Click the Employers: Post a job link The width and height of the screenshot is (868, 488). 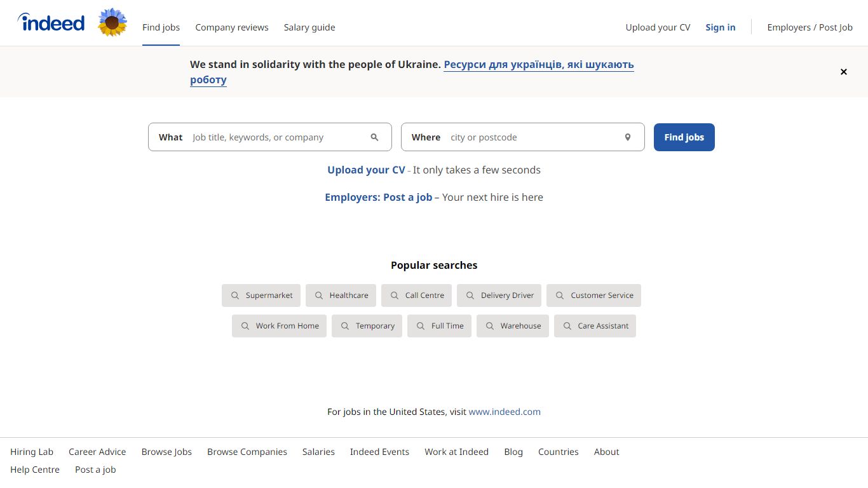[379, 197]
